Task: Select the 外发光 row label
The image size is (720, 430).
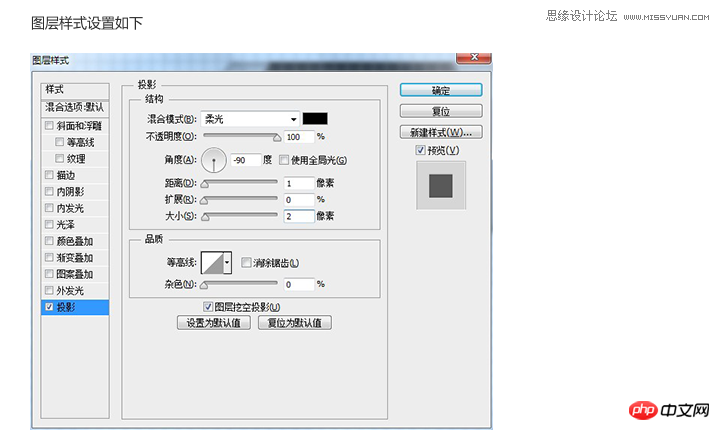Action: (70, 291)
